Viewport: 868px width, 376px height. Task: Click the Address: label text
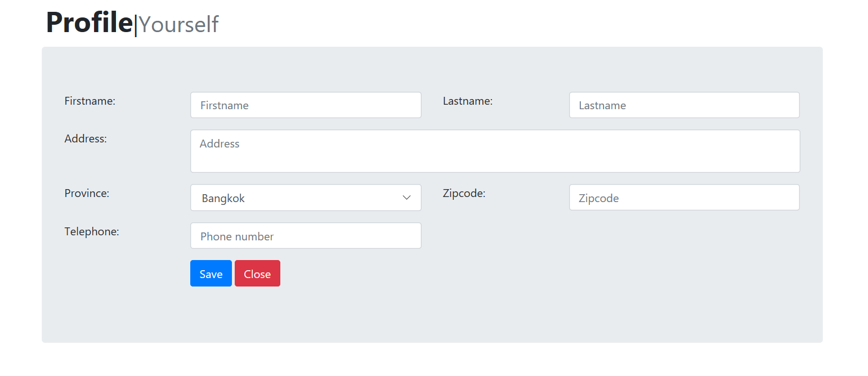[86, 139]
